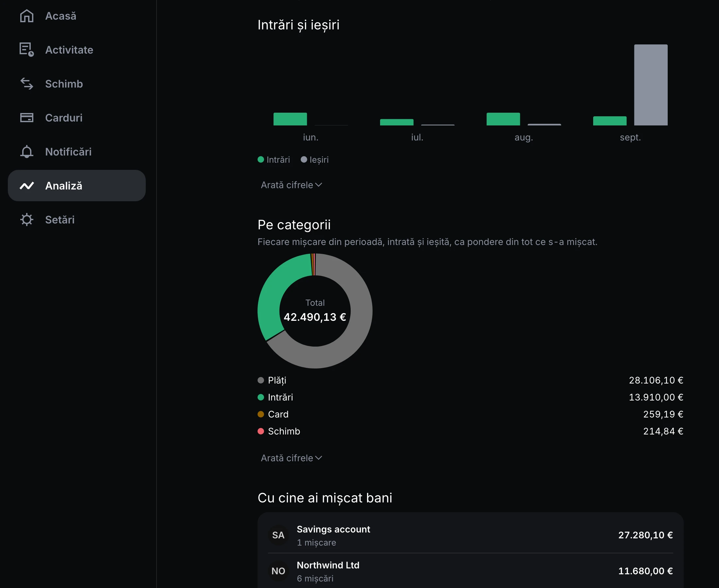
Task: Click the SA avatar for Savings account
Action: pyautogui.click(x=278, y=535)
